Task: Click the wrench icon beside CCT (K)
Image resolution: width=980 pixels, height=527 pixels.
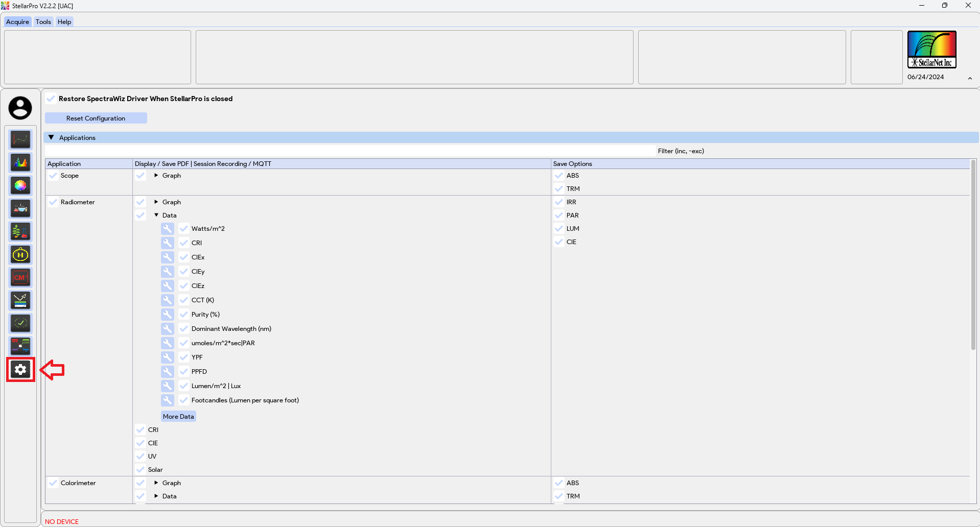Action: 167,300
